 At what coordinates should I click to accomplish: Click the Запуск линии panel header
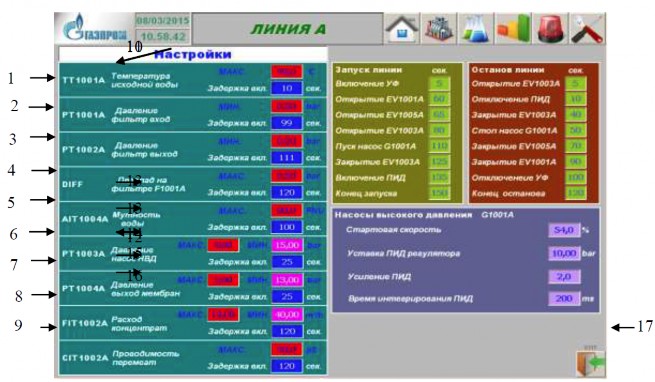click(369, 70)
